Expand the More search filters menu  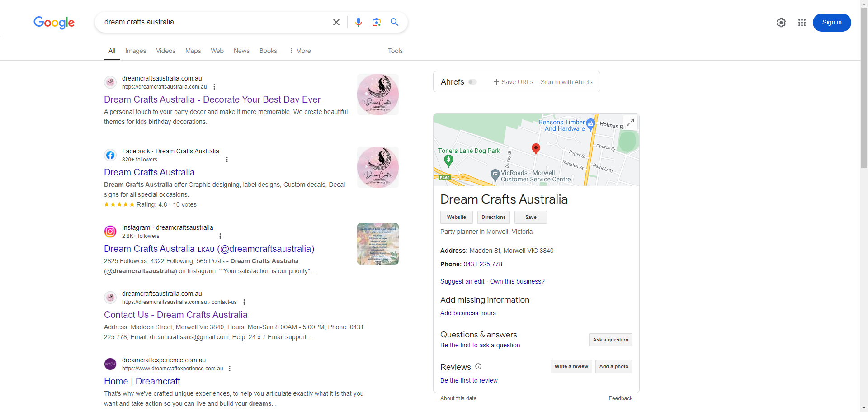300,51
